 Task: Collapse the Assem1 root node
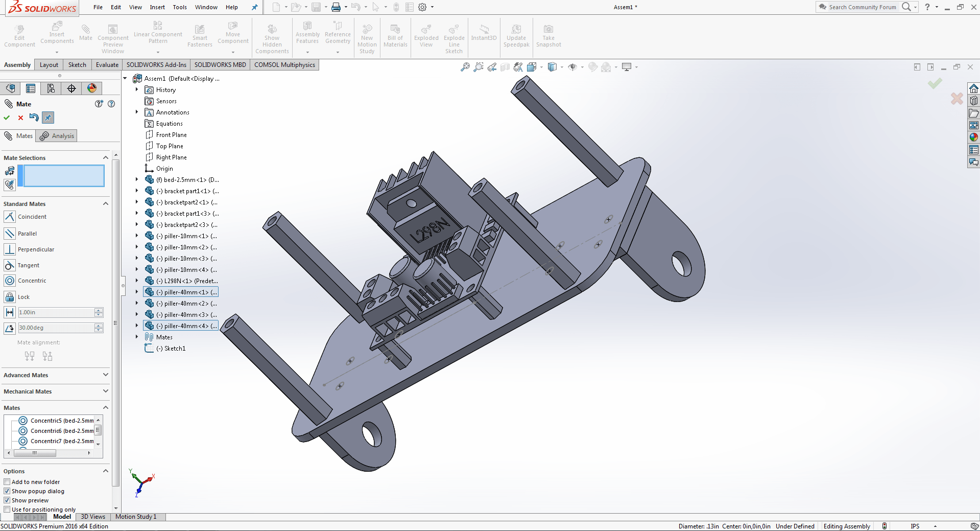(x=125, y=78)
